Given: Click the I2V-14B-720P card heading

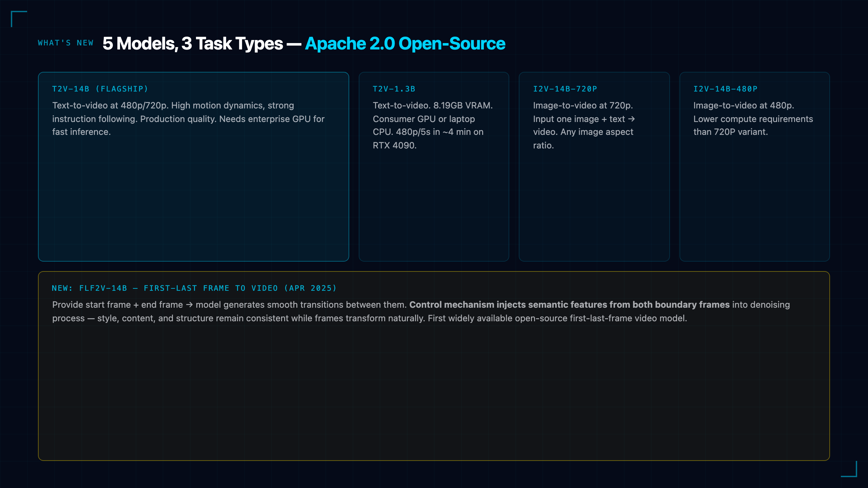Looking at the screenshot, I should 565,89.
